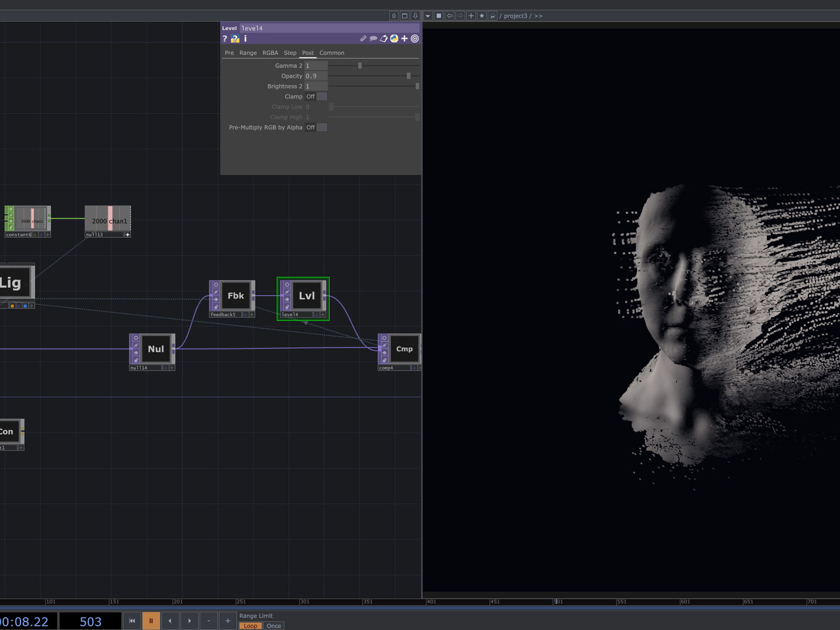Open the pane type dropdown arrow
The width and height of the screenshot is (840, 630).
coord(428,16)
